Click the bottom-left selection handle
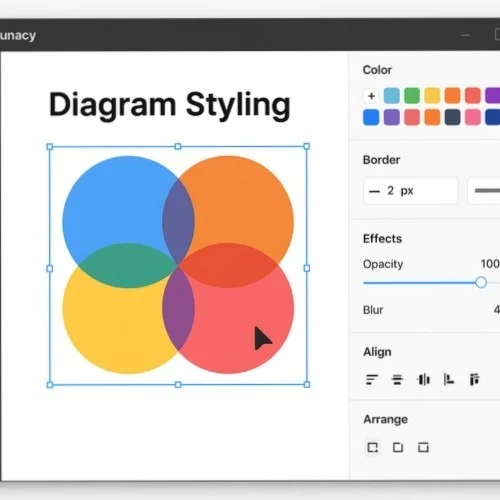 [50, 385]
